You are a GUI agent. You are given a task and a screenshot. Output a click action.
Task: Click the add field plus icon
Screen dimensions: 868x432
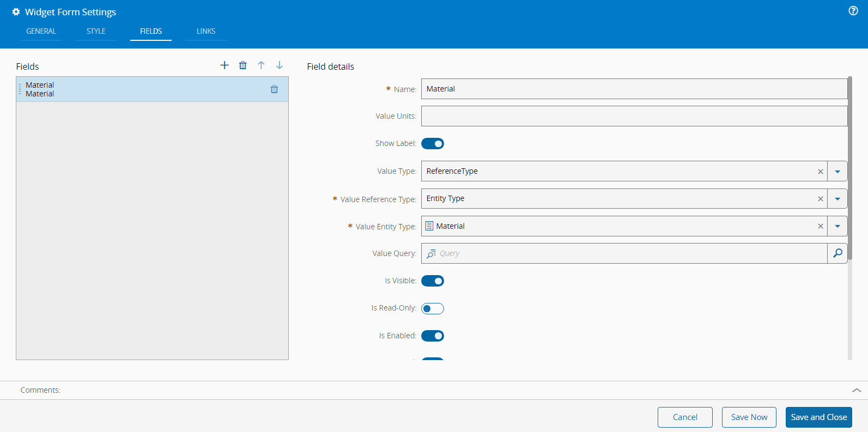[x=224, y=65]
